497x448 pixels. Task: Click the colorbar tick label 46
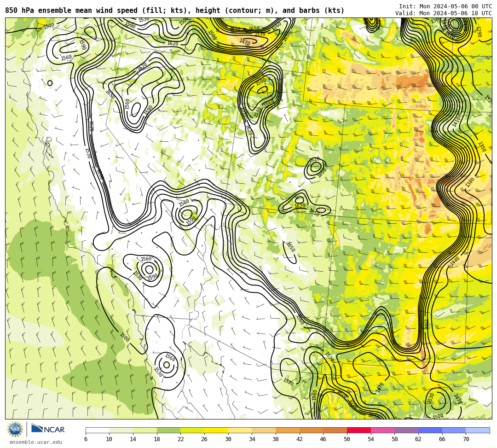324,439
